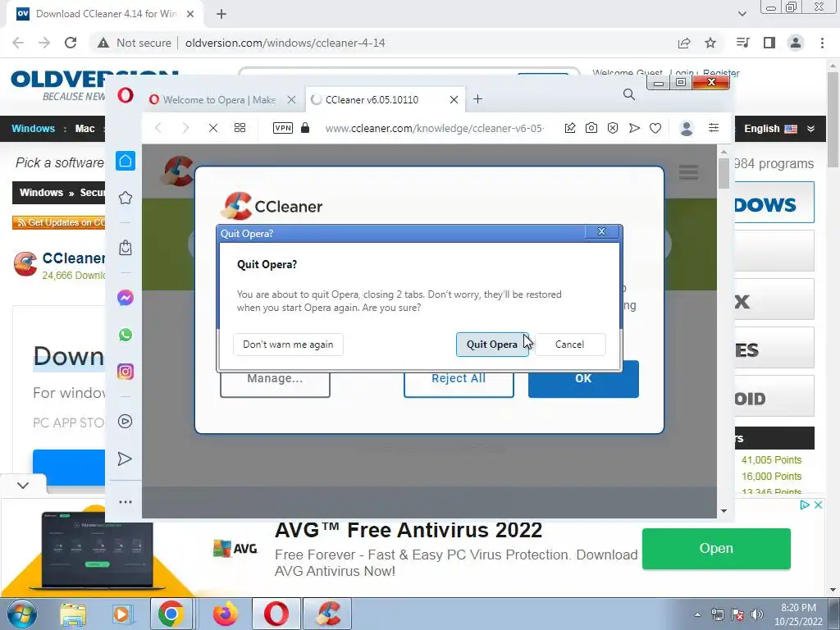Open Opera profile account icon
The image size is (840, 630).
(687, 128)
